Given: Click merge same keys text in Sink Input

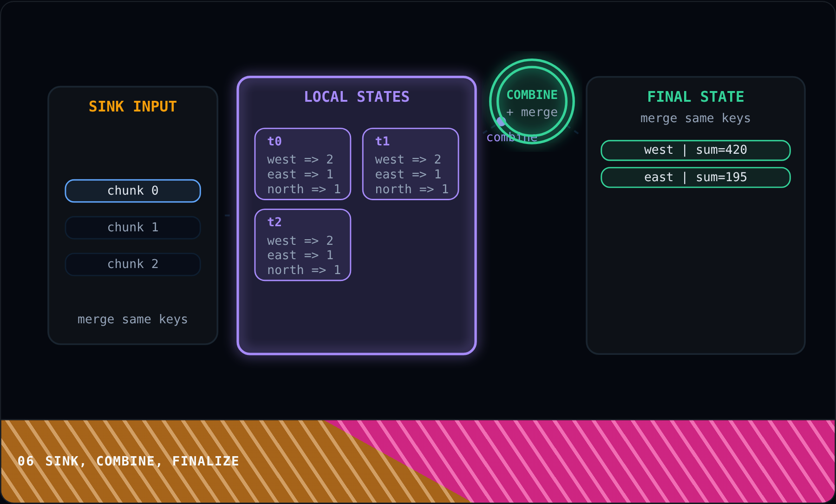Looking at the screenshot, I should pyautogui.click(x=133, y=320).
